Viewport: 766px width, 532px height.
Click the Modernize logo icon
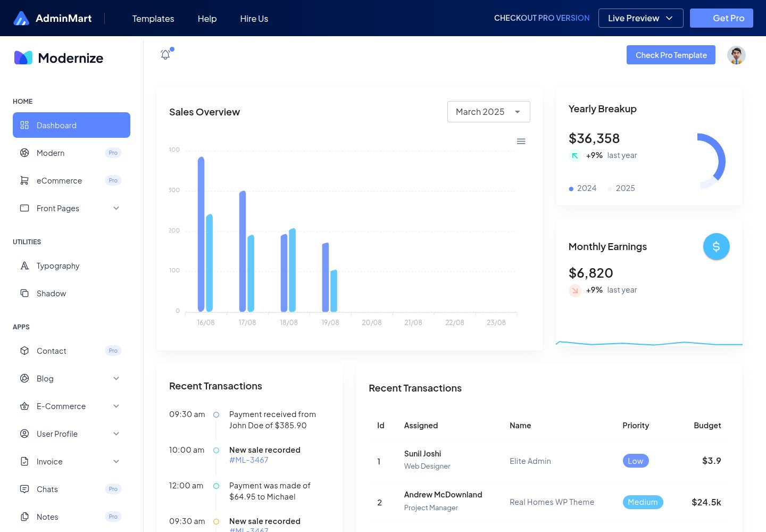23,57
